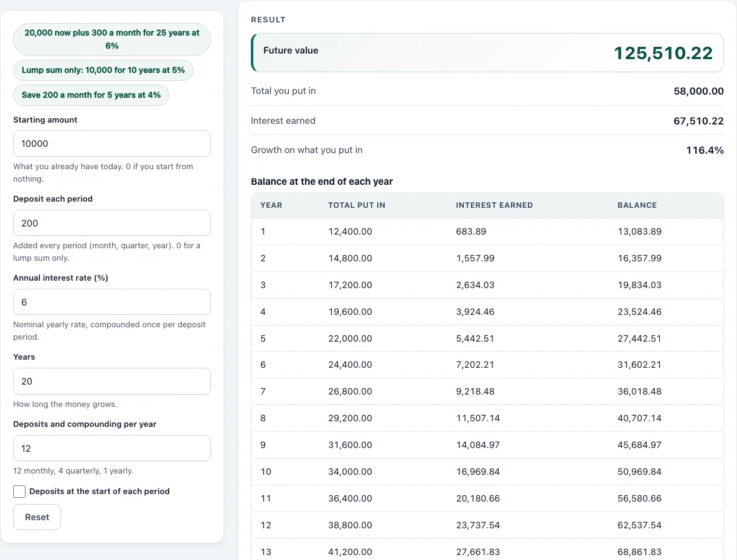Toggle Deposits at the start of each period
The image size is (737, 560).
pos(19,492)
